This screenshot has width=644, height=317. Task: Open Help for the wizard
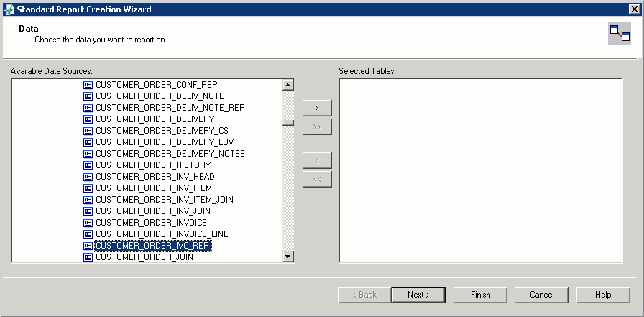[x=603, y=295]
